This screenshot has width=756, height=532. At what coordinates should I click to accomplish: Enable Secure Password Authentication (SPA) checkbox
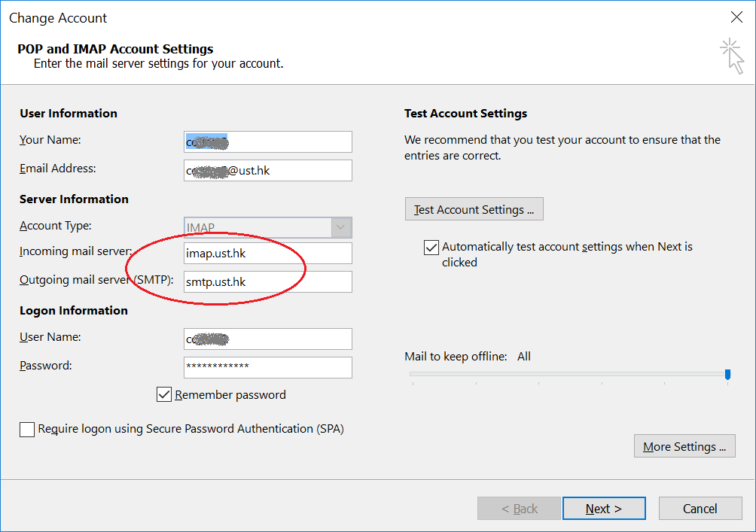click(x=27, y=430)
